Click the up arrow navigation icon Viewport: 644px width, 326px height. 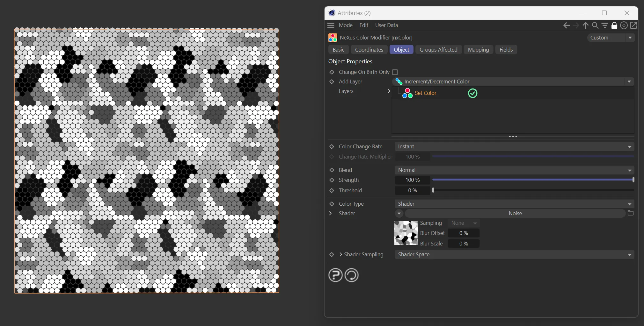[x=585, y=25]
